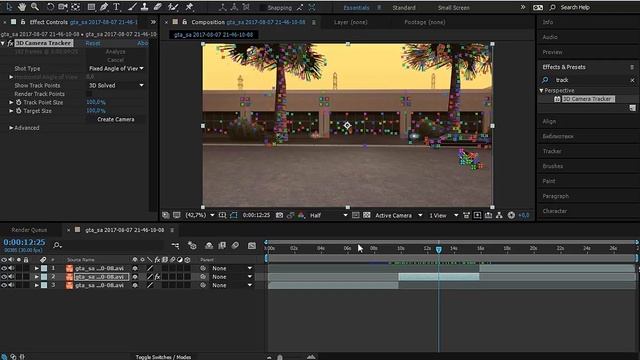The image size is (640, 360).
Task: Mute audio of layer 2
Action: 11,277
